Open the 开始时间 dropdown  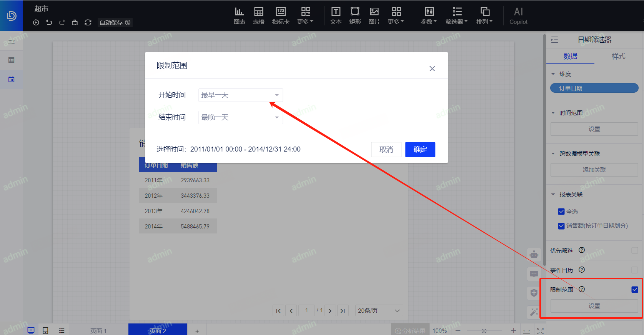240,95
